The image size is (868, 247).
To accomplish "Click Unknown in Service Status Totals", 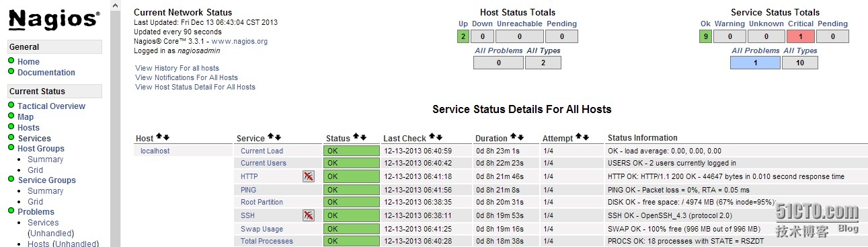I will [x=766, y=24].
